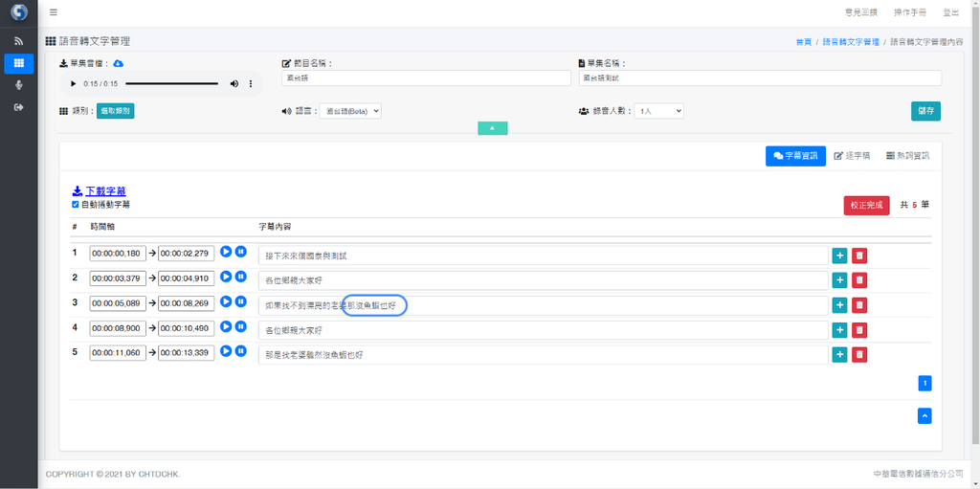Pause subtitle row 2 segment
Viewport: 980px width, 489px height.
point(240,277)
